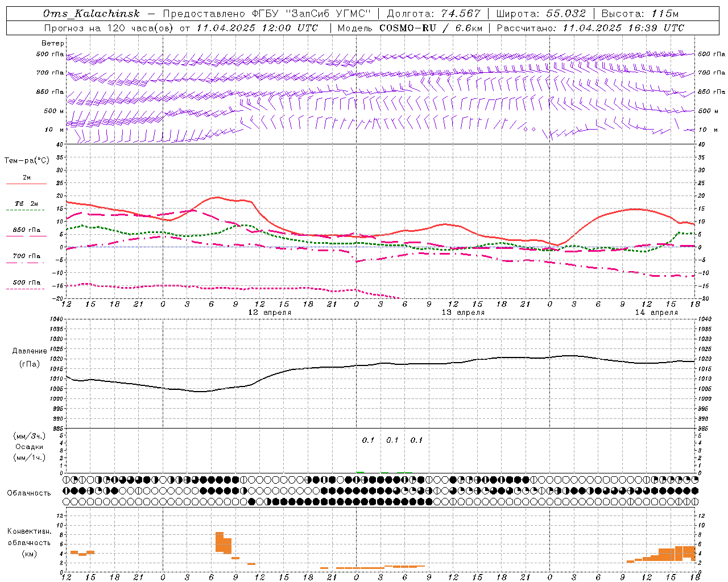Click the Давление pressure panel label
728x582 pixels.
point(30,351)
